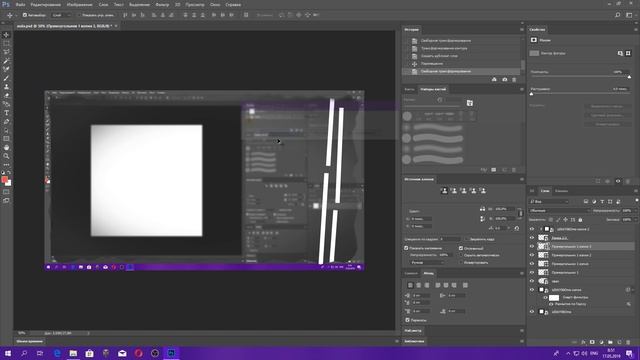The width and height of the screenshot is (640, 360).
Task: Hide Прямоугольник 1 копия 2 layer
Action: 532,255
